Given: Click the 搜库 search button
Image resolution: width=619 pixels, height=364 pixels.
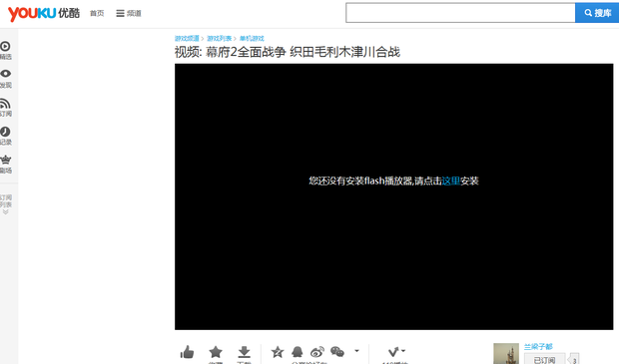Looking at the screenshot, I should pyautogui.click(x=597, y=13).
